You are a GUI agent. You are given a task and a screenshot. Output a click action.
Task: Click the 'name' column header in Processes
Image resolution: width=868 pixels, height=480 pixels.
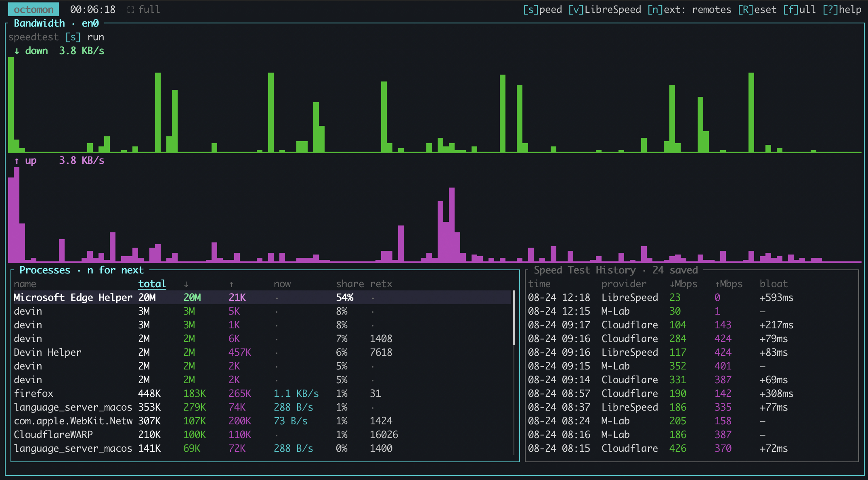[x=25, y=284]
